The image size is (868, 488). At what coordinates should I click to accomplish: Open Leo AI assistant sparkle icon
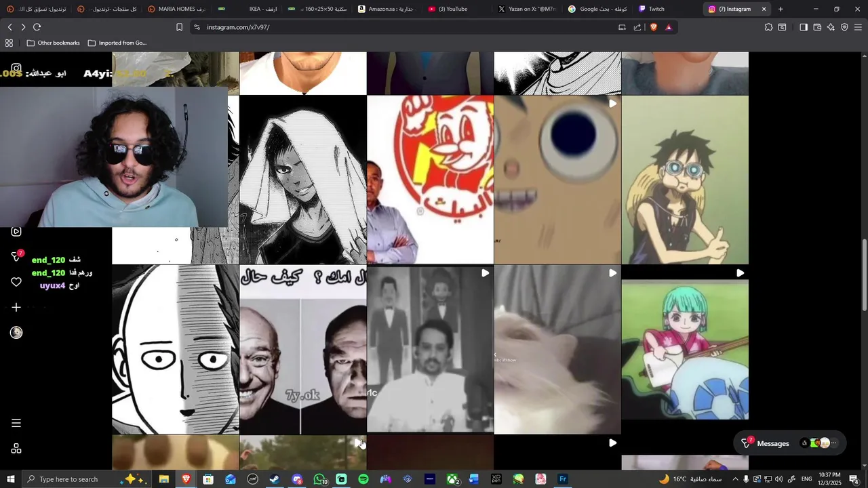pos(831,27)
